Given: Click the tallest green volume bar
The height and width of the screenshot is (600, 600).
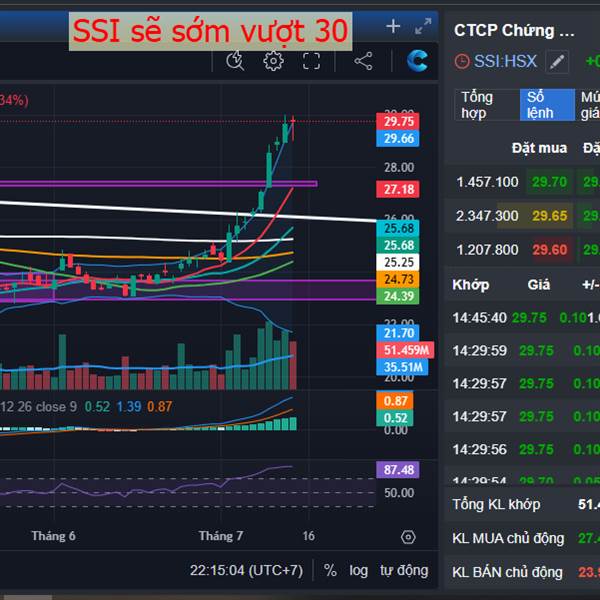Looking at the screenshot, I should 269,356.
